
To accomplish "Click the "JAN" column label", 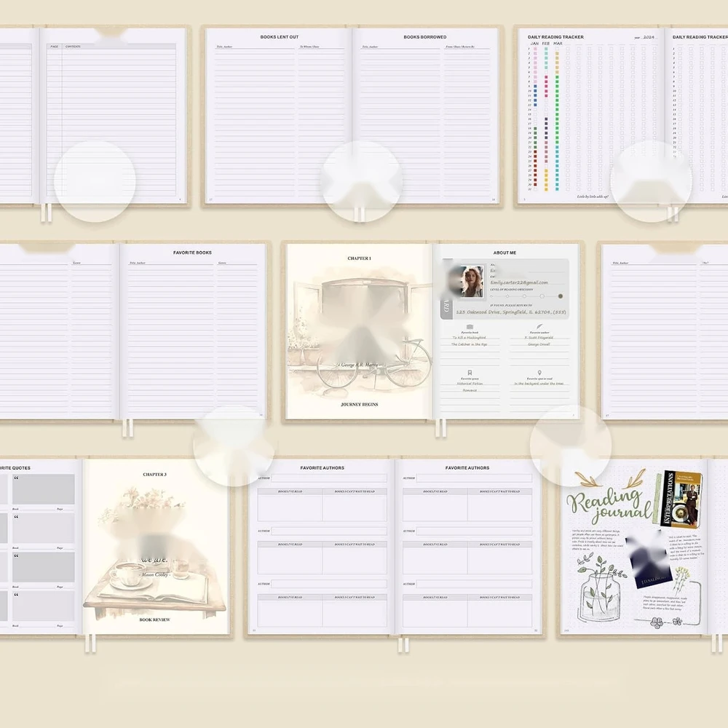I will click(534, 44).
